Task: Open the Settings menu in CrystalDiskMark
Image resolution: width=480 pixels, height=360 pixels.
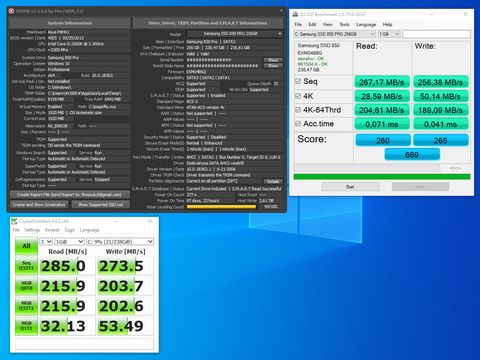Action: 32,230
